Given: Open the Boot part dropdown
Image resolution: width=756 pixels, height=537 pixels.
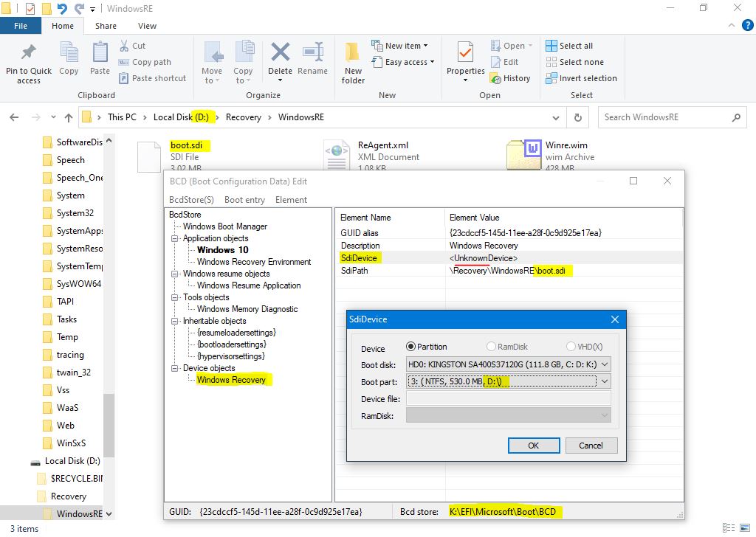Looking at the screenshot, I should click(605, 381).
